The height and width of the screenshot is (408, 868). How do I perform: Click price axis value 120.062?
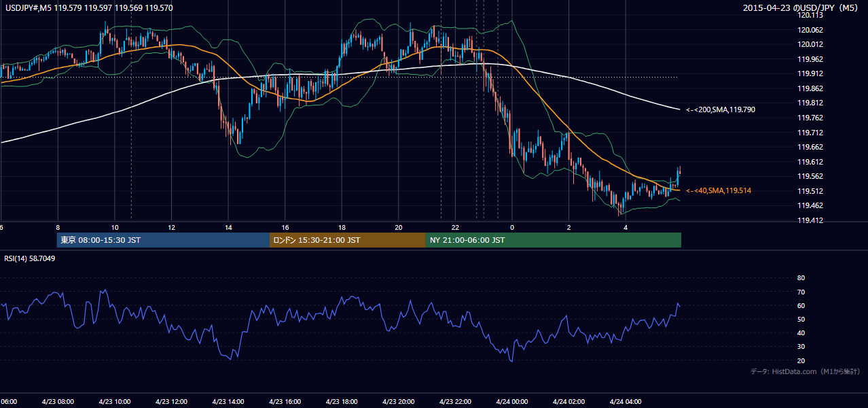811,30
